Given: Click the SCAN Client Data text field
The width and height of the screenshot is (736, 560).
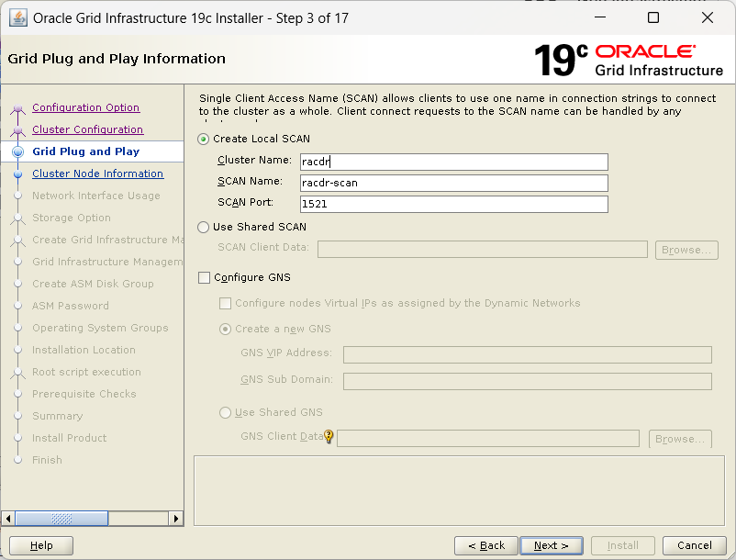Looking at the screenshot, I should (x=483, y=250).
